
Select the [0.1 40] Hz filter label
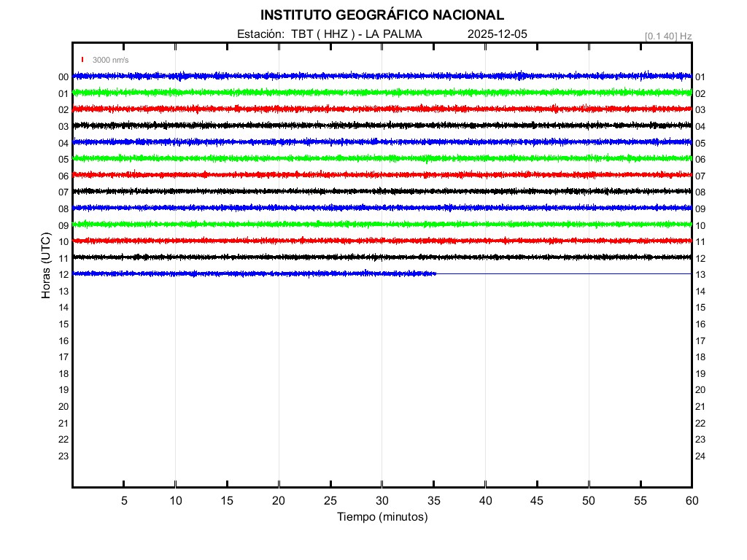coord(667,36)
